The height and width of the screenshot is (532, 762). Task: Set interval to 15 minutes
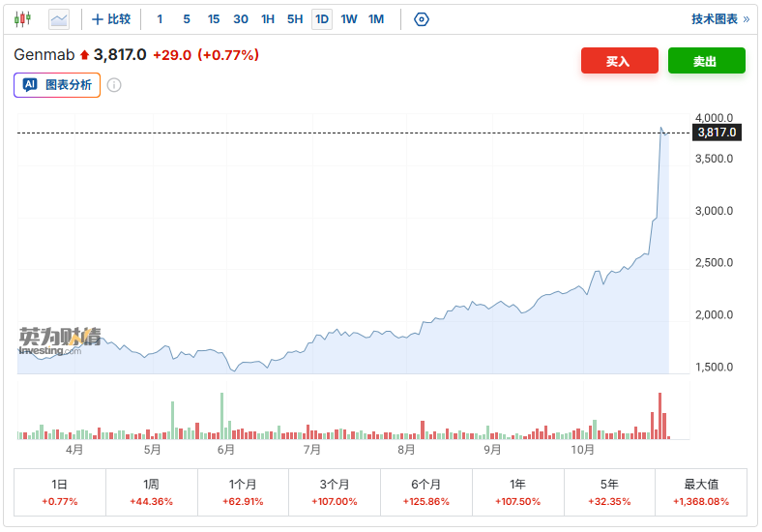point(214,19)
